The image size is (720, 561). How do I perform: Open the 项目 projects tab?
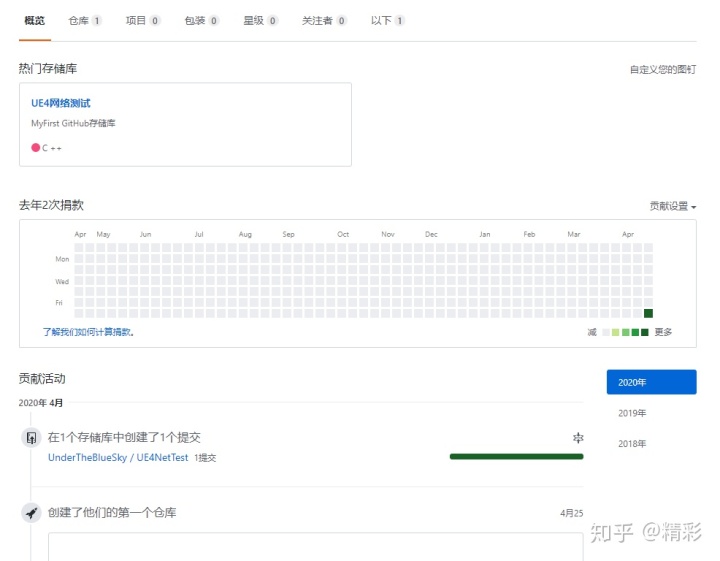tap(143, 21)
